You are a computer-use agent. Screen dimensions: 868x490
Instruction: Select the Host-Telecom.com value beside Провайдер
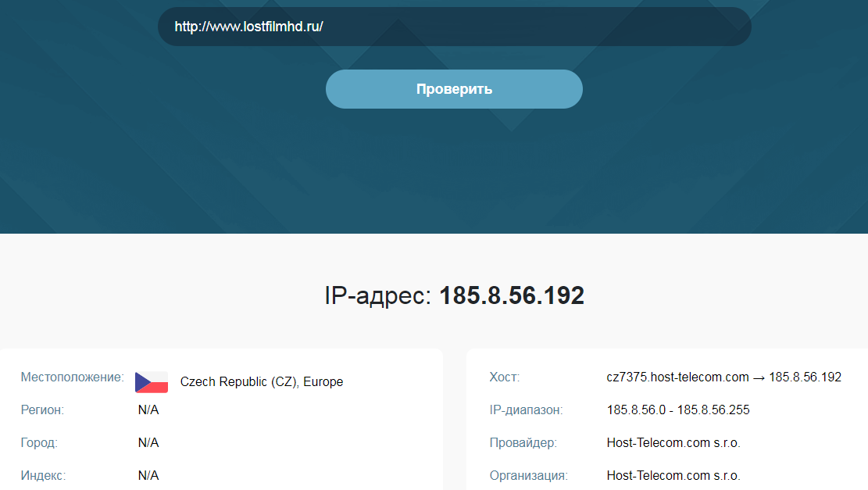(x=673, y=443)
